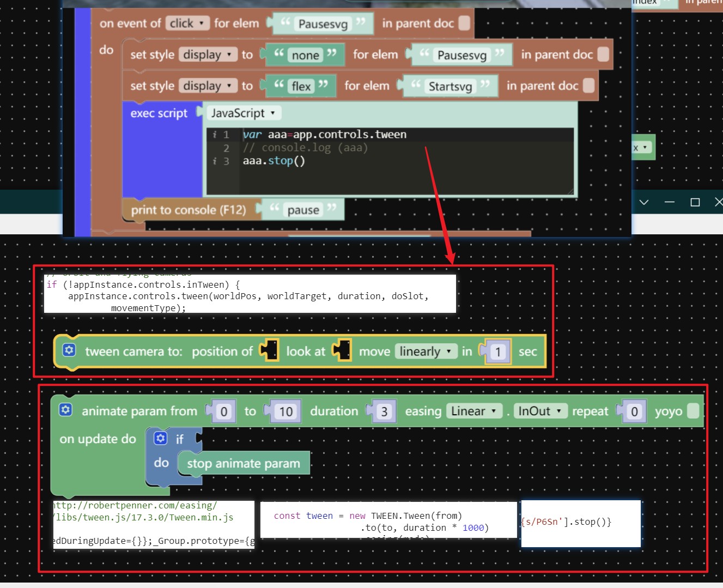Minimize the background window
Image resolution: width=723 pixels, height=588 pixels.
pyautogui.click(x=670, y=202)
